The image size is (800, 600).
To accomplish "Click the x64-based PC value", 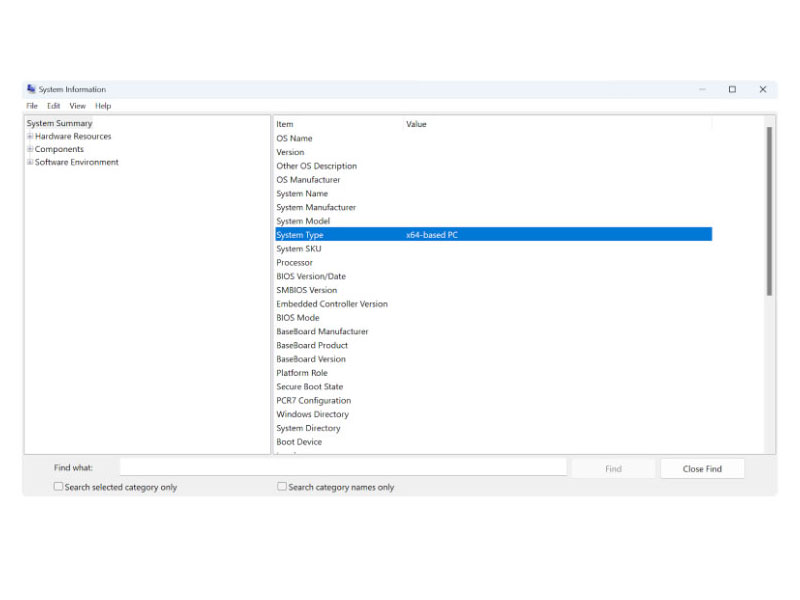I will point(432,235).
